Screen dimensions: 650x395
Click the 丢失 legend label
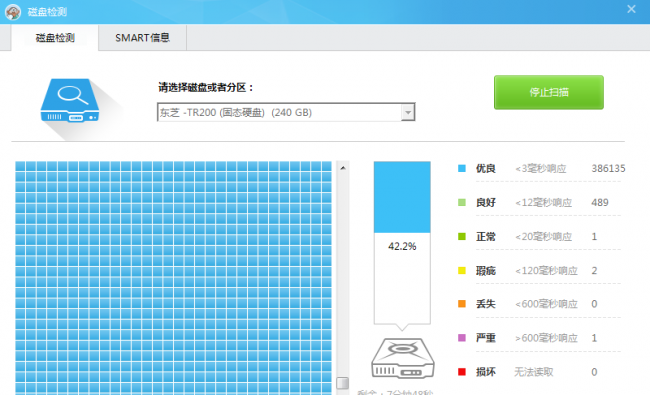click(486, 304)
